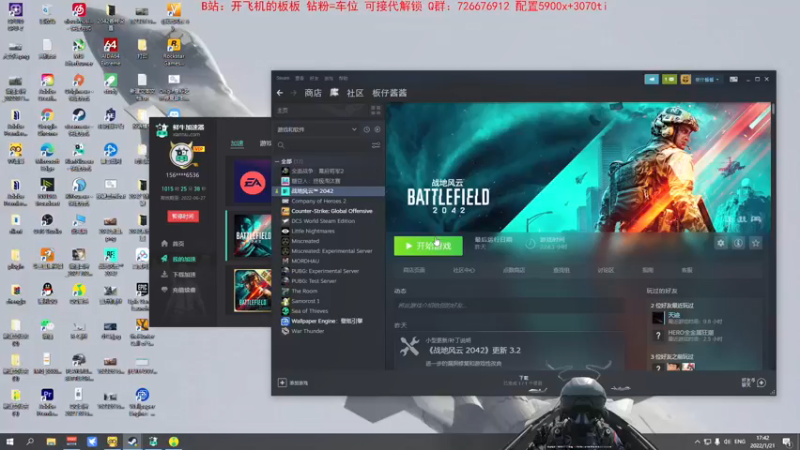
Task: Open the 板仔酱酱 profile tab
Action: (389, 93)
